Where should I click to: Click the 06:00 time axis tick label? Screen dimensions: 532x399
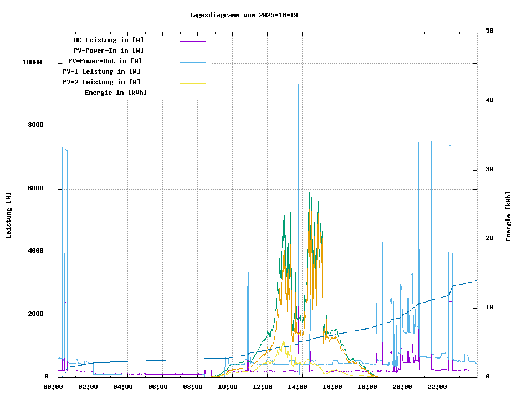158,387
